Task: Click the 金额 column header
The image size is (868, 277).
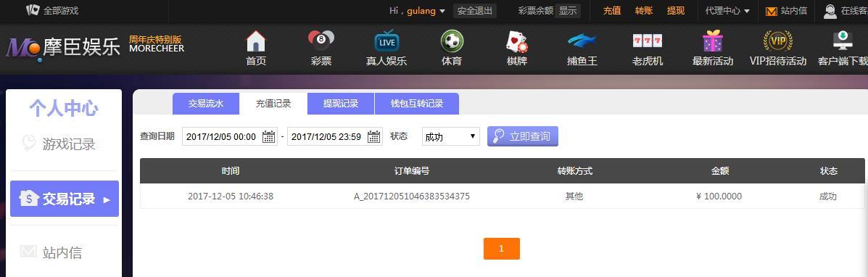Action: (x=719, y=171)
